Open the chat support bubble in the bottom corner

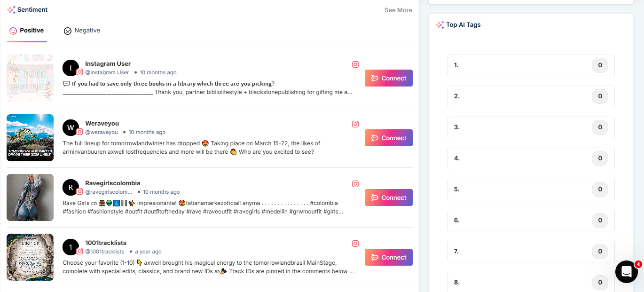click(x=627, y=272)
